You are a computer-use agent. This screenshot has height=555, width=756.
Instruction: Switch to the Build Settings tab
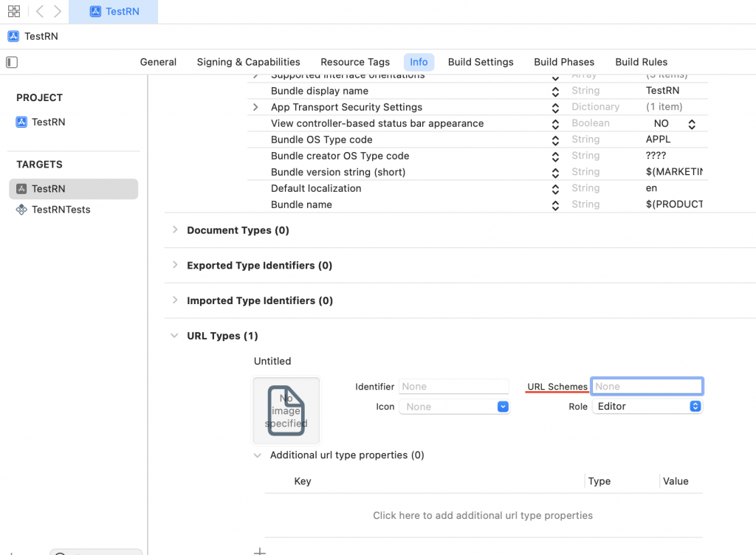[481, 62]
